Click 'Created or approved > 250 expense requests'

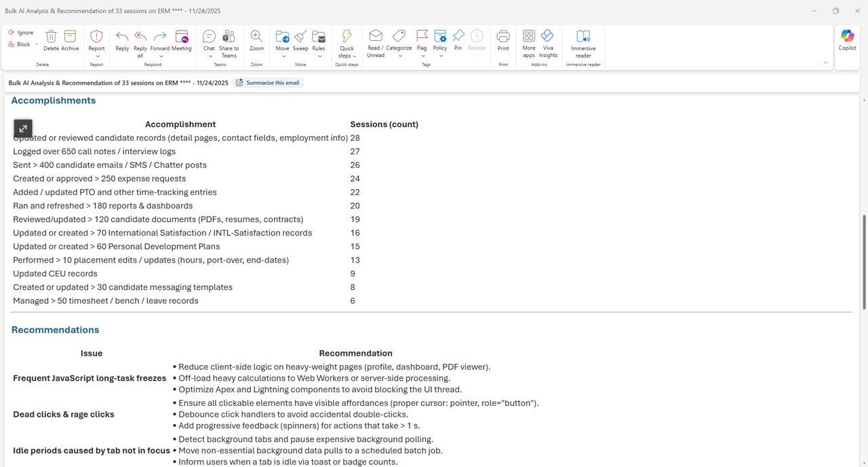(99, 179)
